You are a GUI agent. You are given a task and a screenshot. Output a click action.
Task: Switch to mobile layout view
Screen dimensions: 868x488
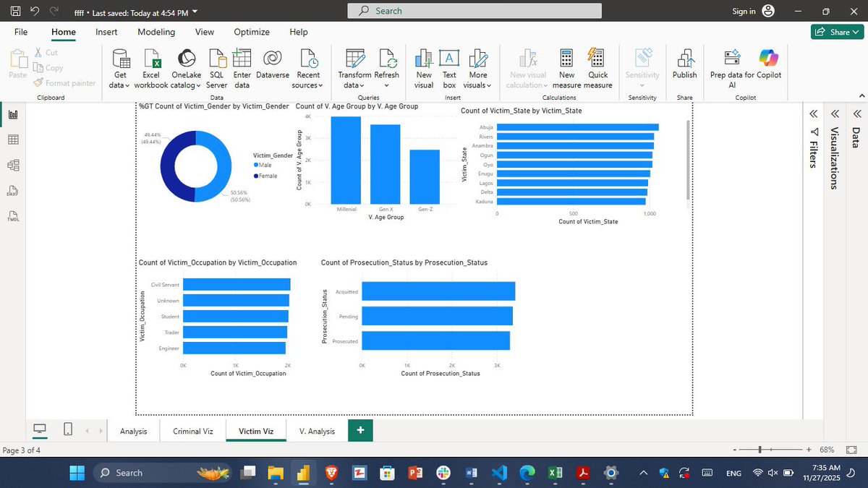(67, 429)
